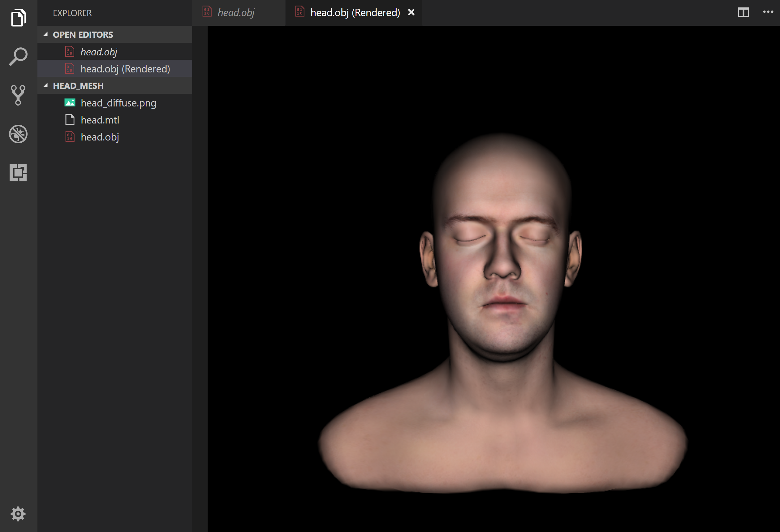
Task: Switch to the head.obj editor tab
Action: (236, 13)
